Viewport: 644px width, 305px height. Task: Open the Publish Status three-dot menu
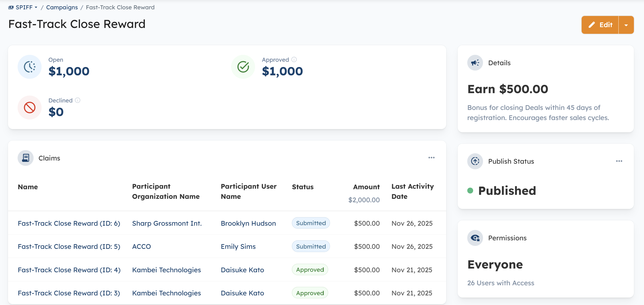619,161
